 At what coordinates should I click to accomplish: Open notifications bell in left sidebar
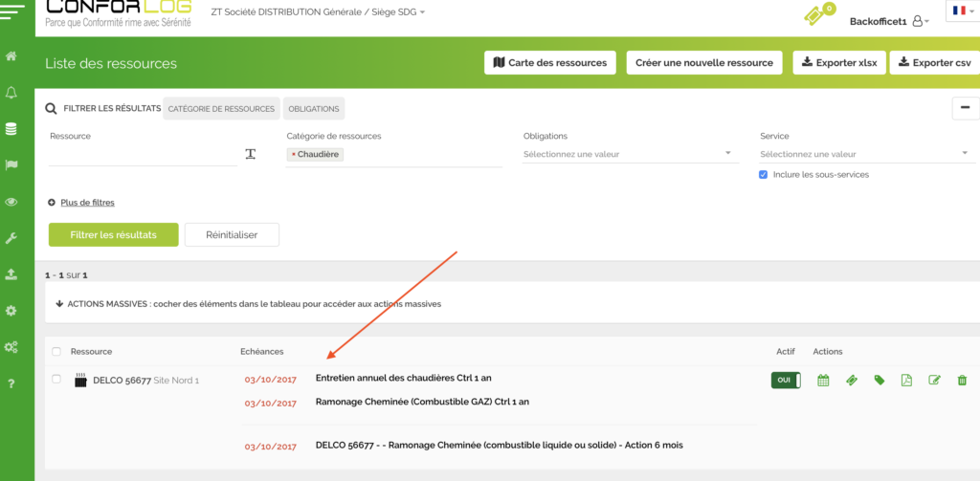click(x=11, y=93)
